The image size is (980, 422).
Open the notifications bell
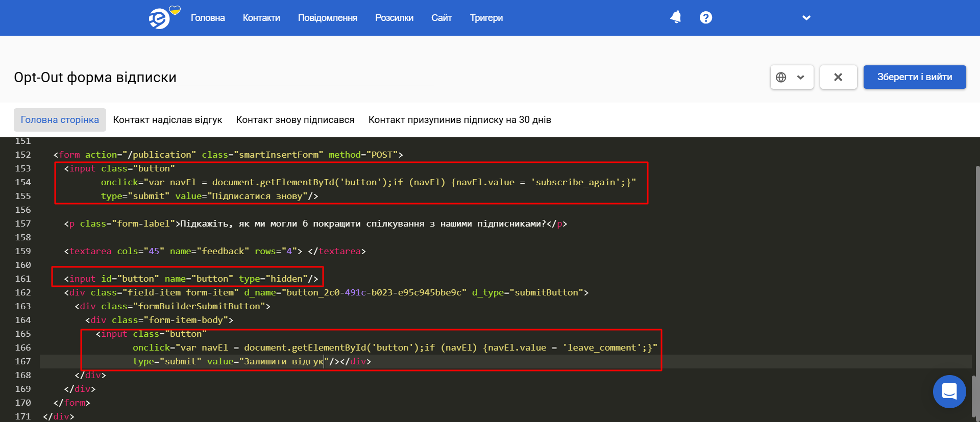click(x=676, y=17)
